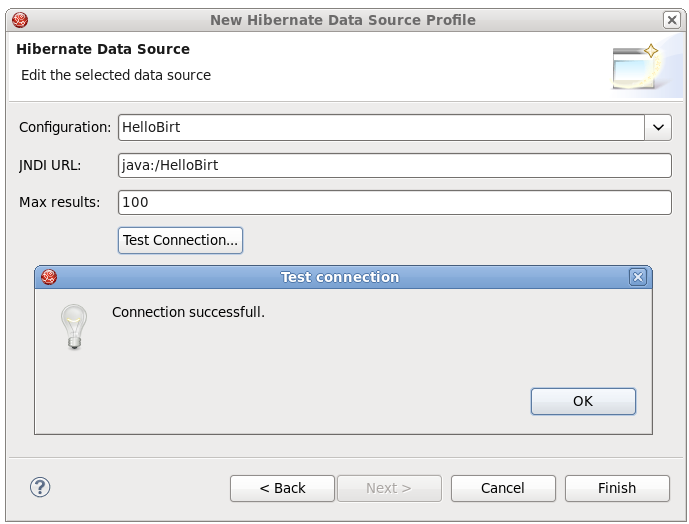Cancel the data source wizard
This screenshot has height=524, width=689.
coord(503,488)
